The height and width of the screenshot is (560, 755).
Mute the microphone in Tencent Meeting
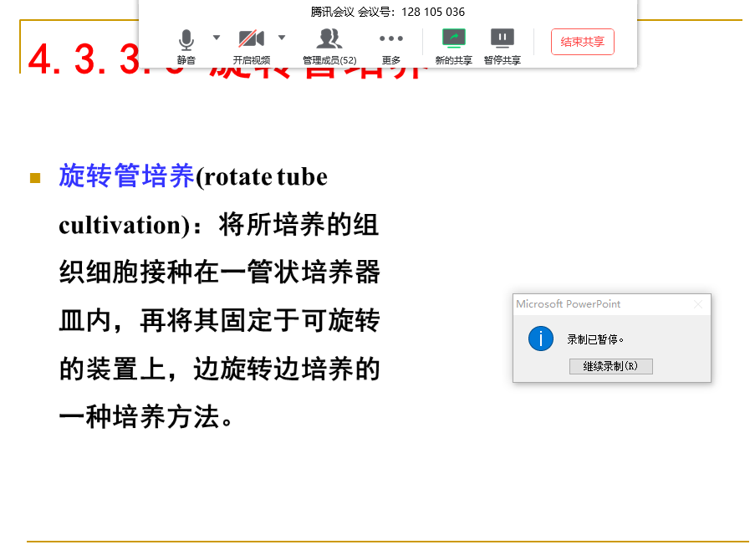186,44
